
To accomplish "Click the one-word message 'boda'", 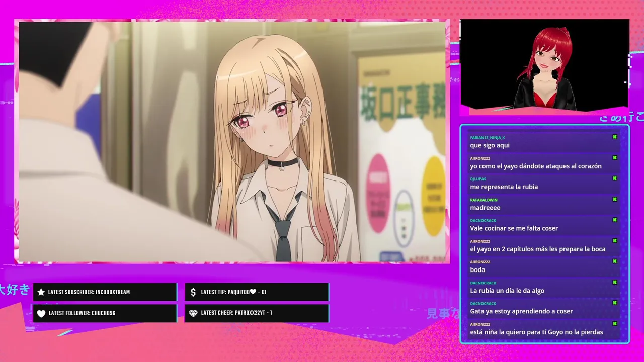I will [477, 270].
